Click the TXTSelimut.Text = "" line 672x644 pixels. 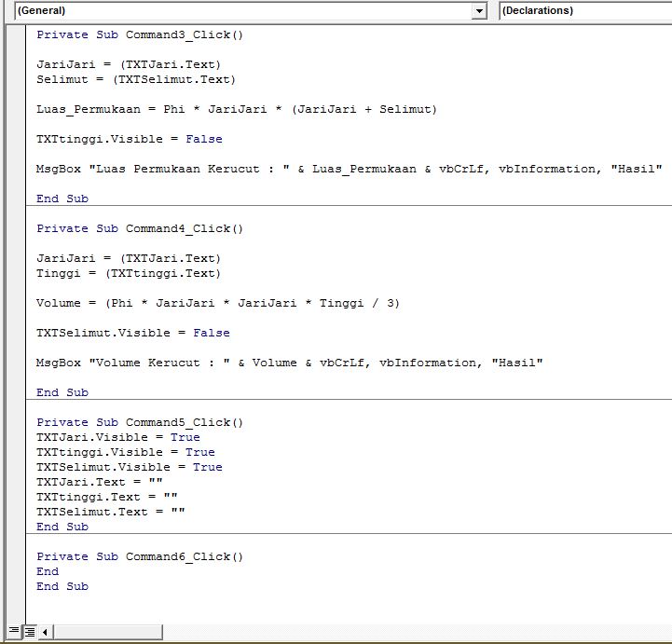[x=111, y=512]
